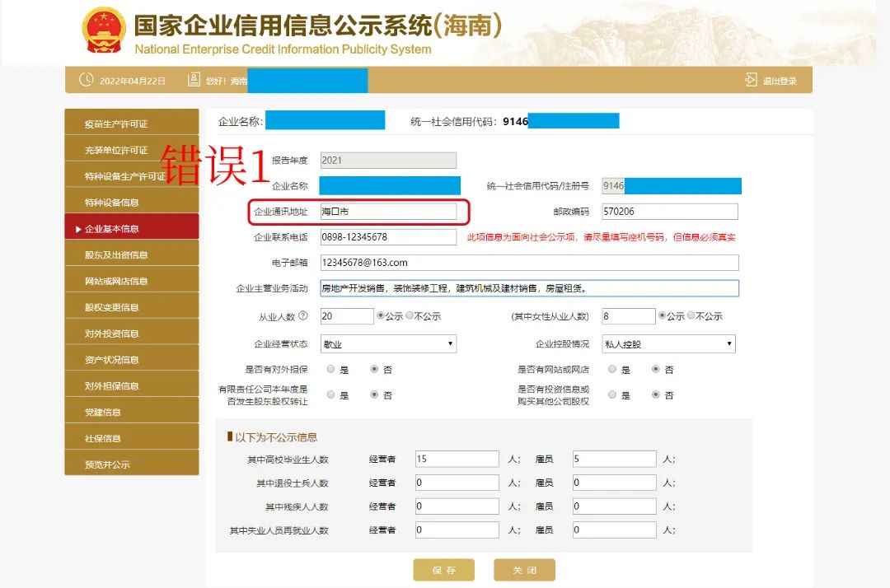Select 公示 for 其中女性从业人数
Screen dimensions: 890x588
point(662,316)
